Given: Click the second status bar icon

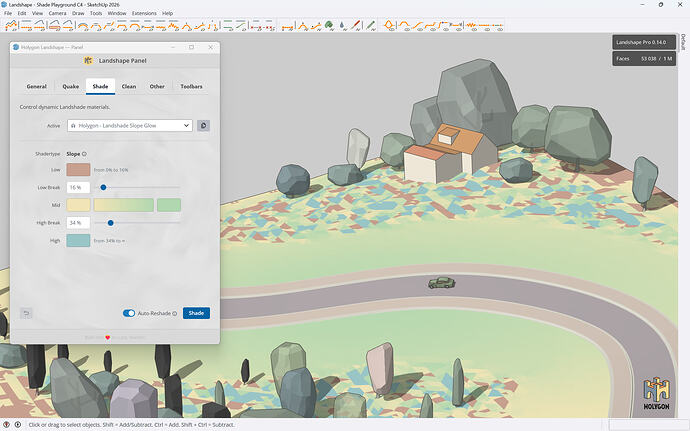Looking at the screenshot, I should (x=18, y=424).
